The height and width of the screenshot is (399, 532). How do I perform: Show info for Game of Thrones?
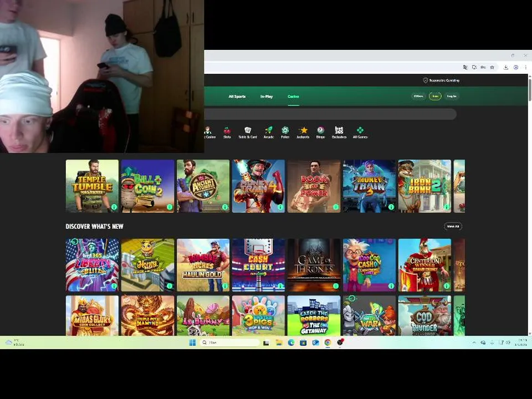pos(336,286)
